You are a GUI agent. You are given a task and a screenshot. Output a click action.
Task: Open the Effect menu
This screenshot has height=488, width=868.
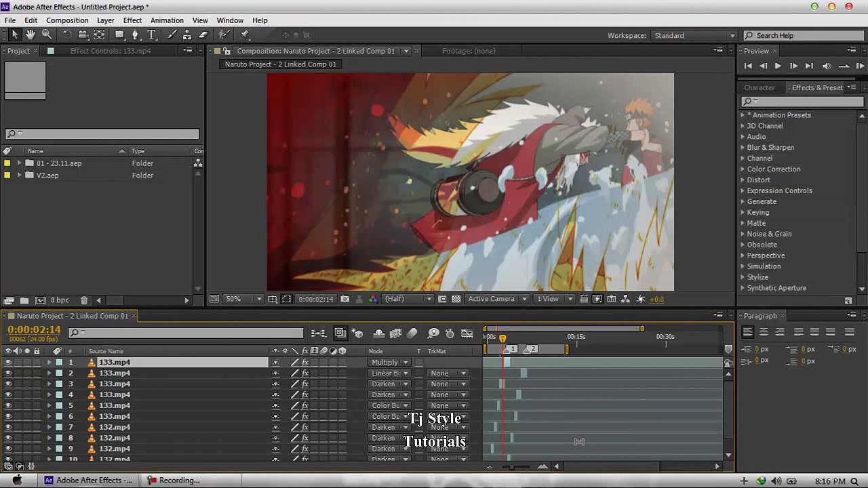132,20
